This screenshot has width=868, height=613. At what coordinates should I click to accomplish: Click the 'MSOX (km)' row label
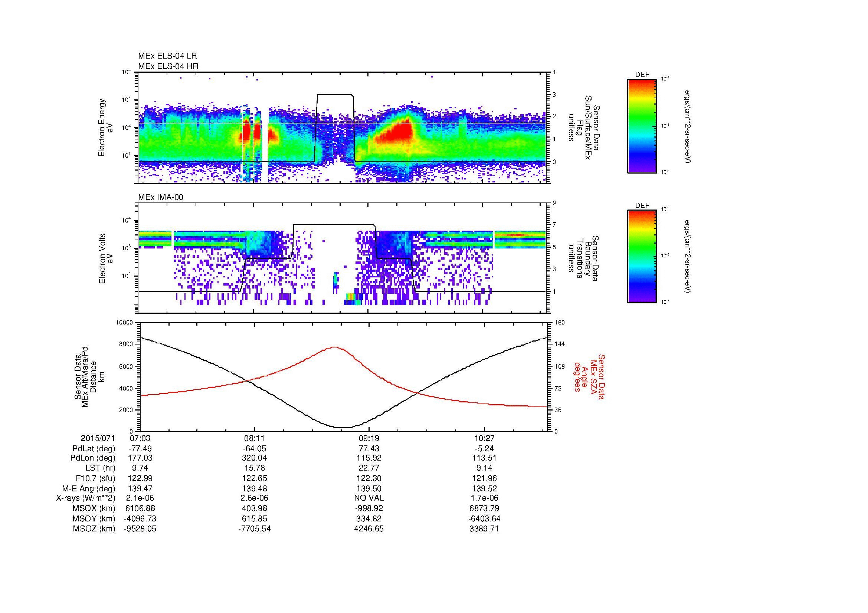[94, 509]
